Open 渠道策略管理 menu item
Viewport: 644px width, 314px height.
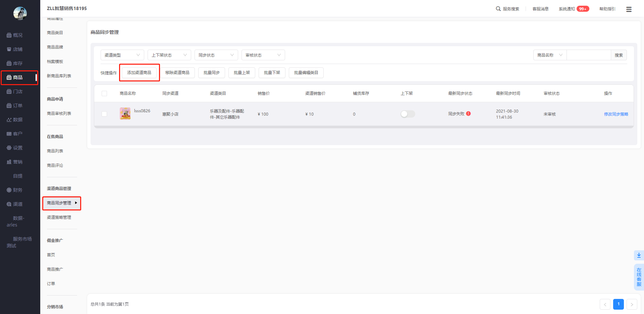click(x=59, y=217)
